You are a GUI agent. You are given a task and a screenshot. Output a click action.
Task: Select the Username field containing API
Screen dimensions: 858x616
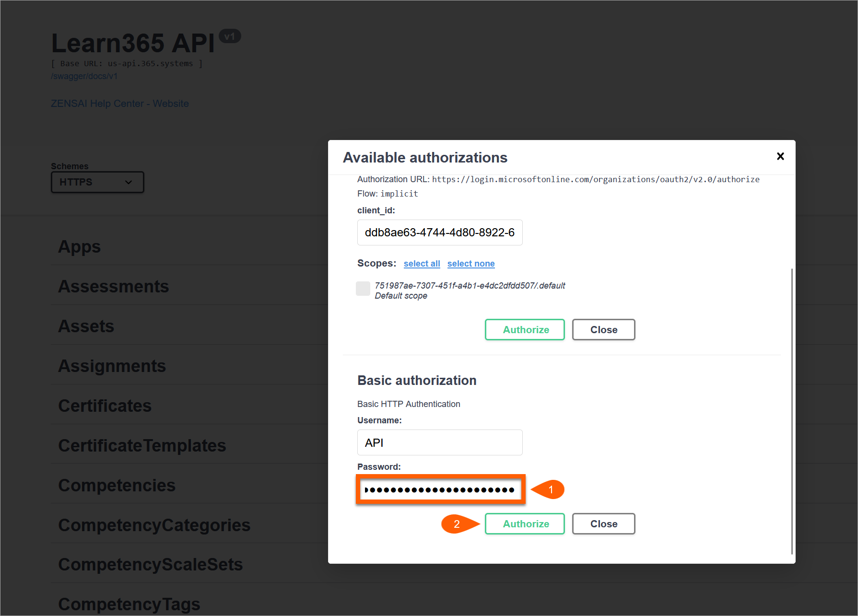click(x=439, y=442)
